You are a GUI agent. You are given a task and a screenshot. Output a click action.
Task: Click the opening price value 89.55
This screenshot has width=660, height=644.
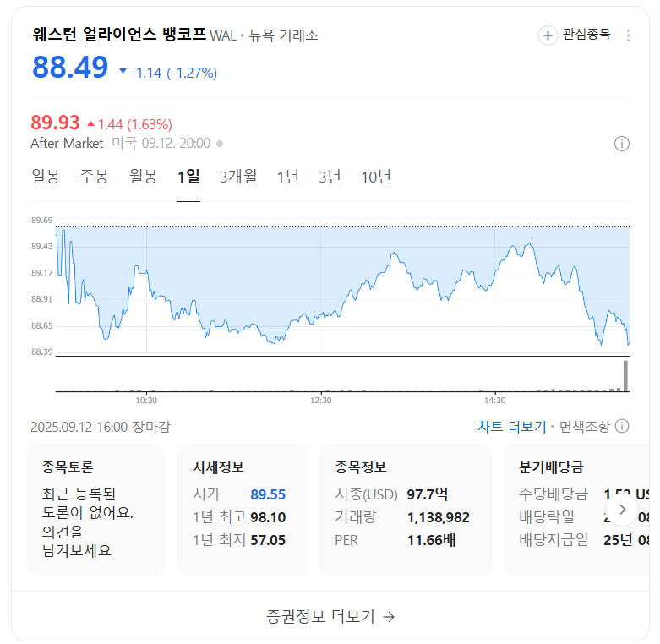pos(268,494)
